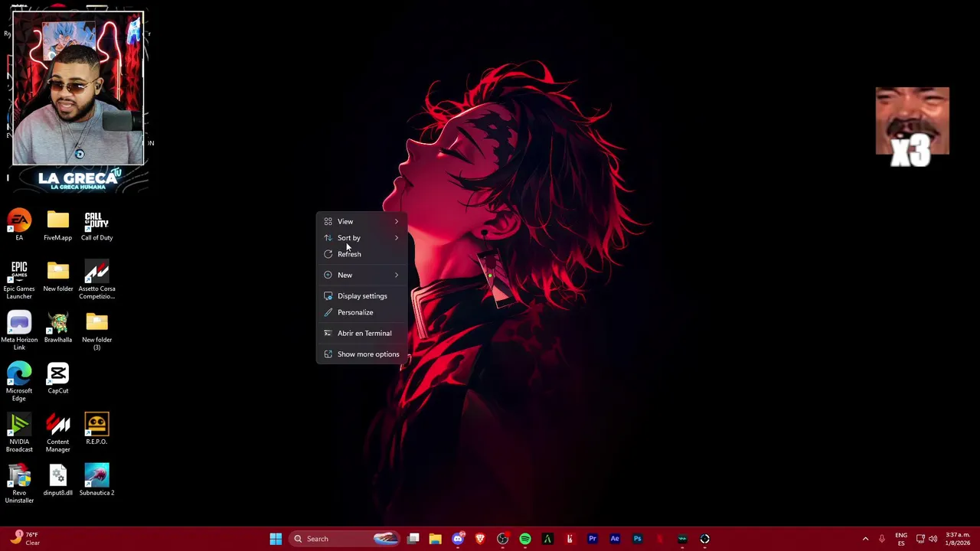
Task: Select the Call of Duty desktop shortcut
Action: 96,226
